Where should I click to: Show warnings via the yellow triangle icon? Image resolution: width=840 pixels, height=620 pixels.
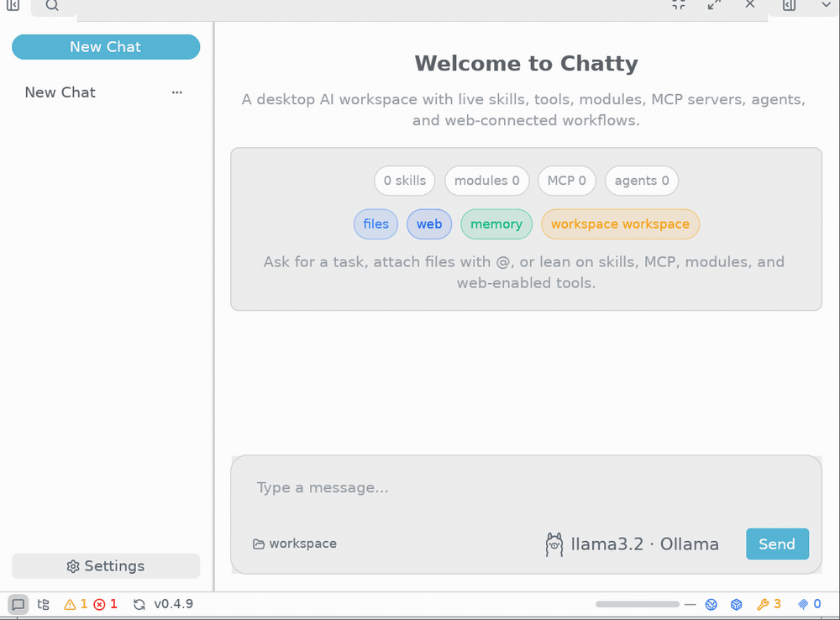tap(70, 605)
